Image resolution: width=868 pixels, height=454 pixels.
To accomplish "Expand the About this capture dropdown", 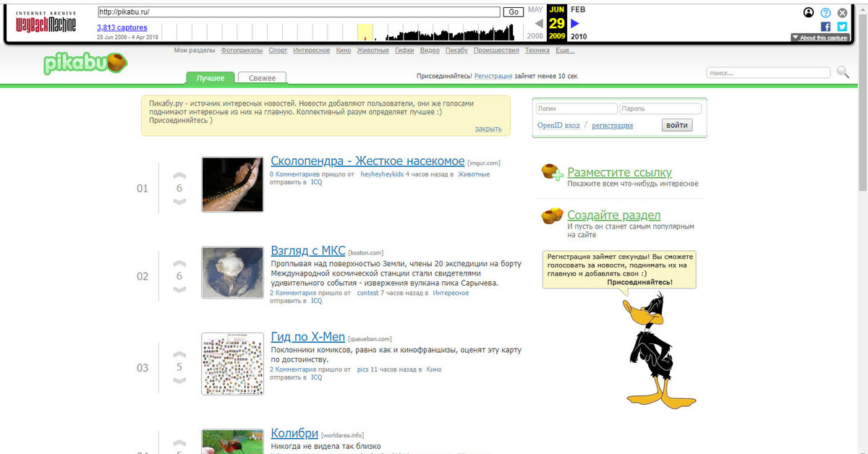I will (820, 38).
